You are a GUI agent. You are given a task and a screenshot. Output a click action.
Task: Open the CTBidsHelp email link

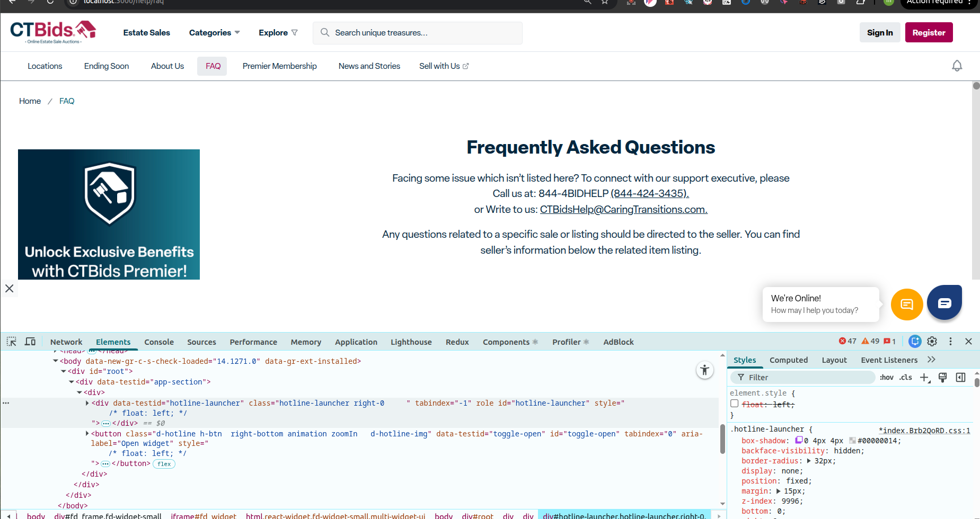(x=623, y=210)
